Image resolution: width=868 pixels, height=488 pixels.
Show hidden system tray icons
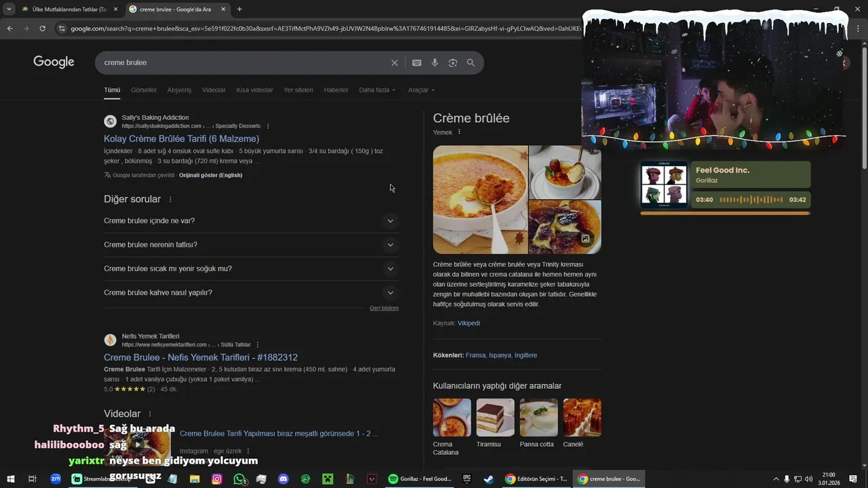(776, 479)
